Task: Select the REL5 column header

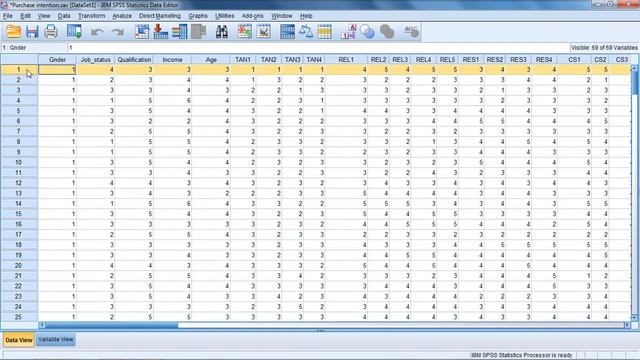Action: pyautogui.click(x=447, y=60)
